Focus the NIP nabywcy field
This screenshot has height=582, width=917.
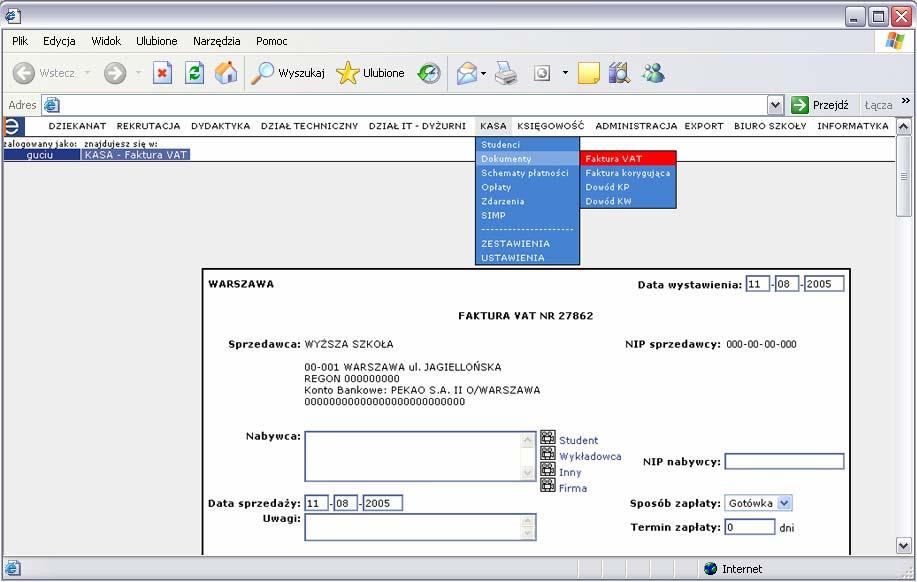[x=784, y=461]
